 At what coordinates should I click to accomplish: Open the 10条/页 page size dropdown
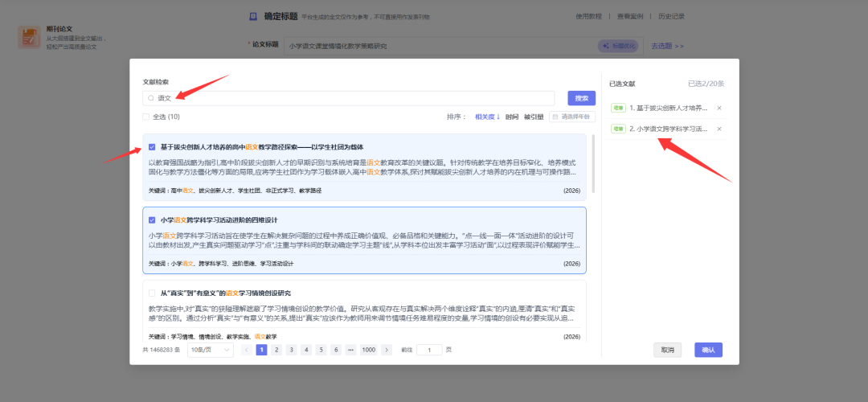tap(211, 350)
